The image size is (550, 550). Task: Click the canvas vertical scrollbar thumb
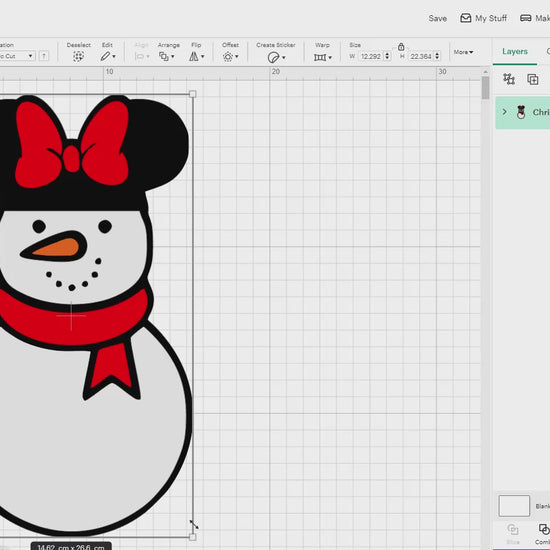(485, 88)
